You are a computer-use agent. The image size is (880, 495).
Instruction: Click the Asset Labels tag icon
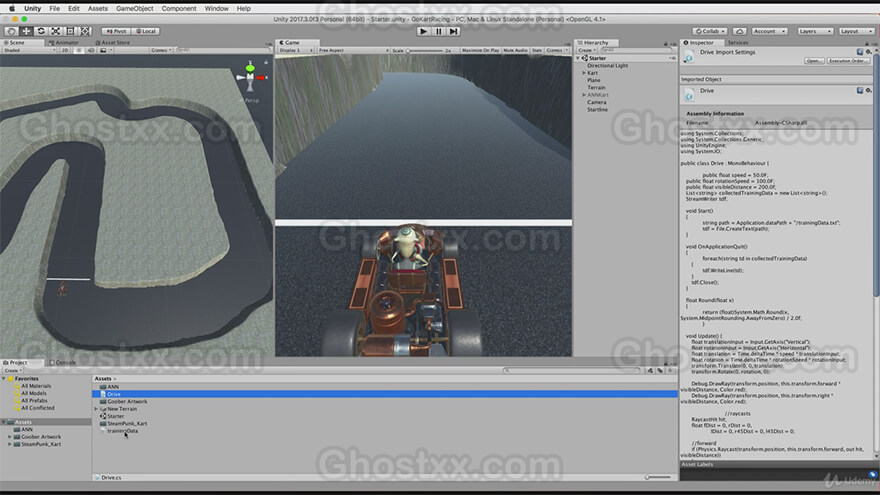(x=873, y=475)
